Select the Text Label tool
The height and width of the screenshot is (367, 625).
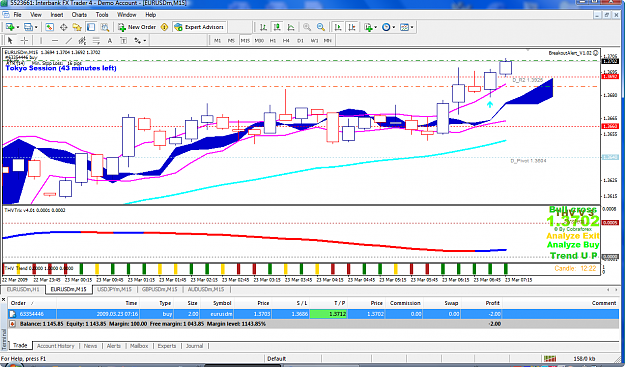(124, 40)
